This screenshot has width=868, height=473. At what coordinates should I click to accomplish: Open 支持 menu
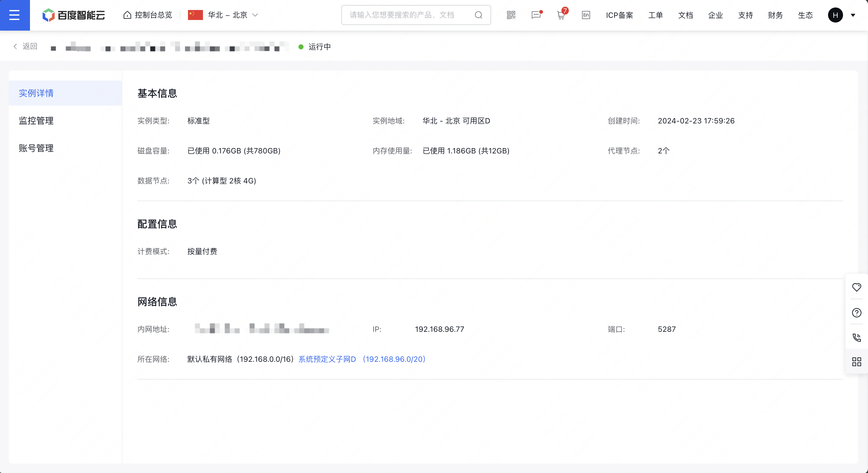click(x=745, y=15)
